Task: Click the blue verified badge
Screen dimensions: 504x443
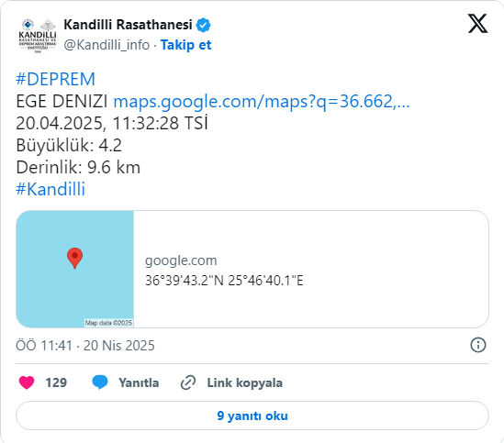Action: [x=203, y=25]
